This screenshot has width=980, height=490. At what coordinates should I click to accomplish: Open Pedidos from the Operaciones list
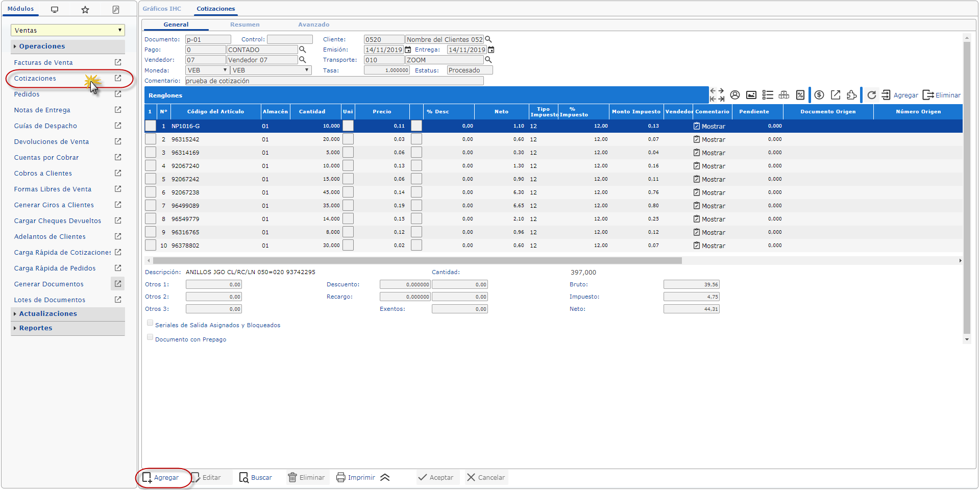coord(27,94)
